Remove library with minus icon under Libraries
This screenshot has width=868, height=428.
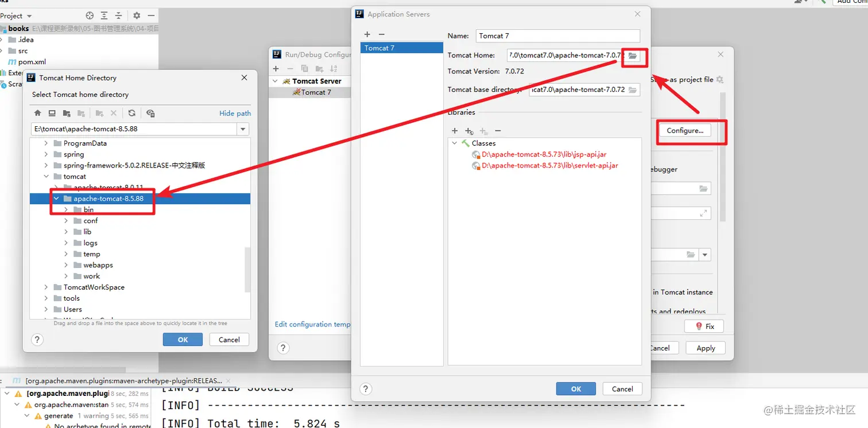pos(498,131)
